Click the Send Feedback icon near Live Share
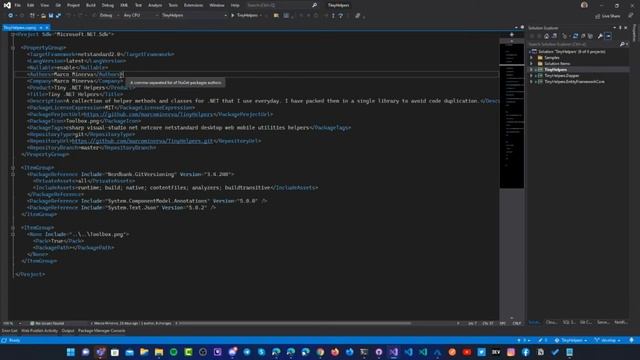This screenshot has height=360, width=640. click(631, 16)
